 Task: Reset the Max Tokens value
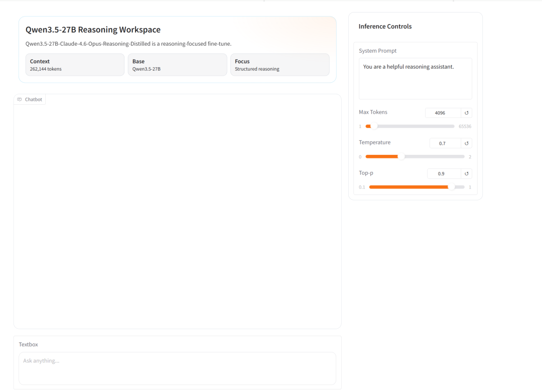(466, 113)
